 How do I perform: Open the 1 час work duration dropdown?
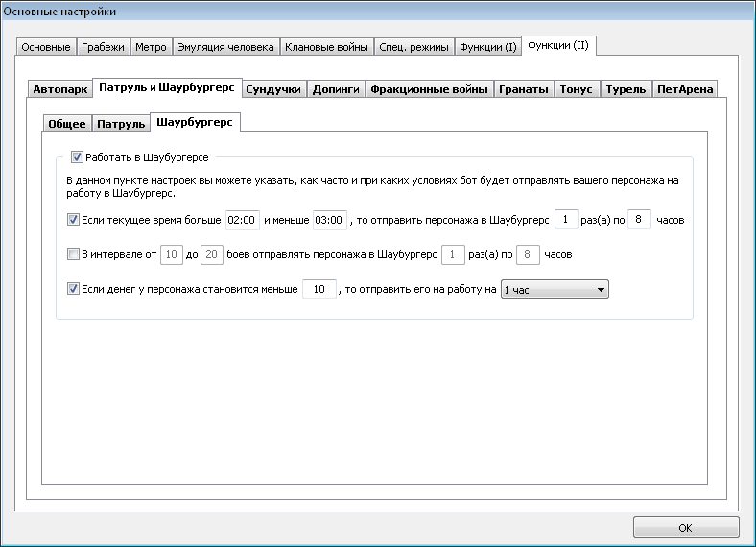[x=555, y=290]
